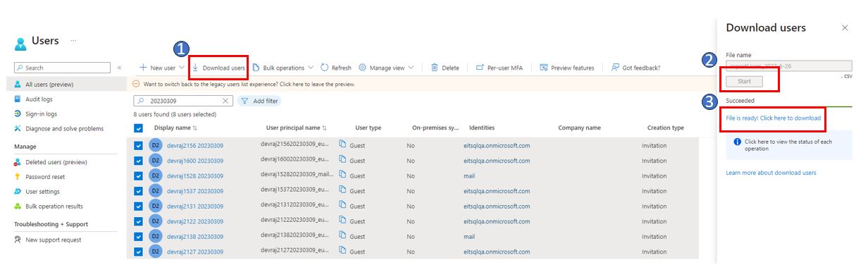868x272 pixels.
Task: Open user devraj1537 20230309
Action: (195, 191)
